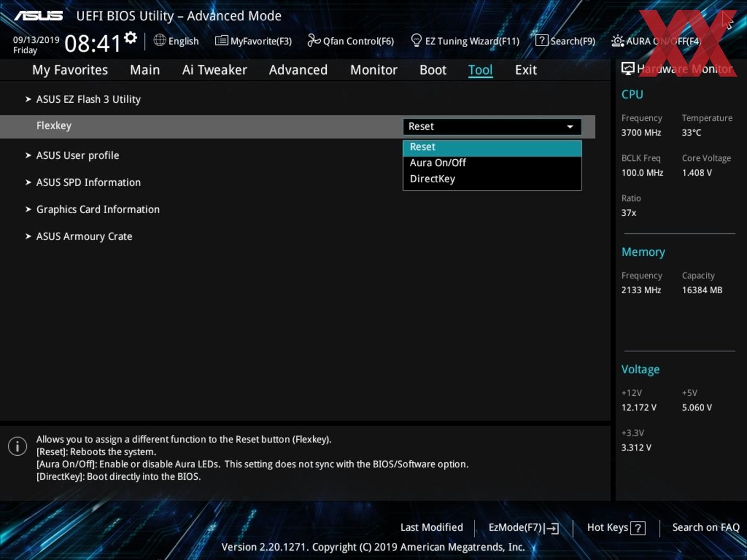Toggle AURA ON/OFF(F4) light icon
The width and height of the screenshot is (747, 560).
click(x=617, y=41)
